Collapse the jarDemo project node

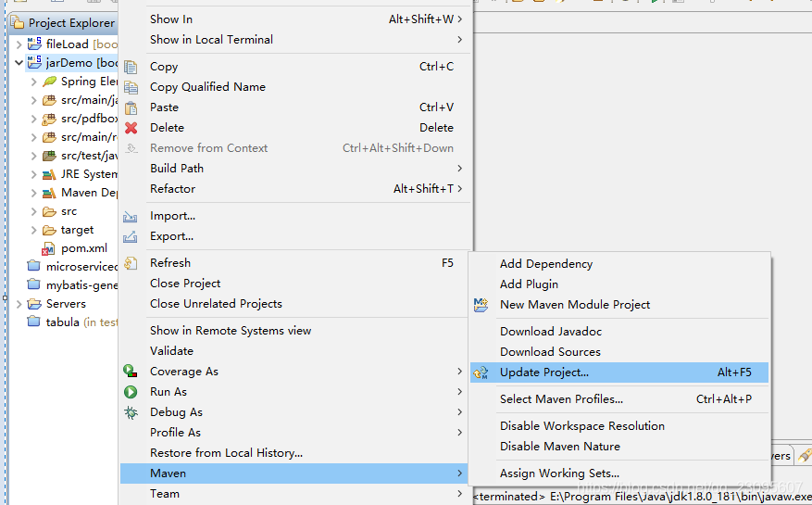pyautogui.click(x=19, y=63)
